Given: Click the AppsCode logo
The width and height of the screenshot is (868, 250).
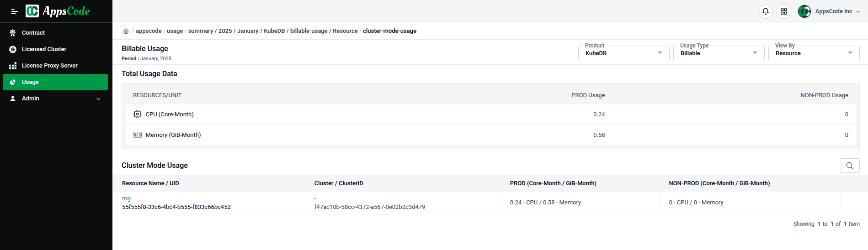Looking at the screenshot, I should pos(58,11).
